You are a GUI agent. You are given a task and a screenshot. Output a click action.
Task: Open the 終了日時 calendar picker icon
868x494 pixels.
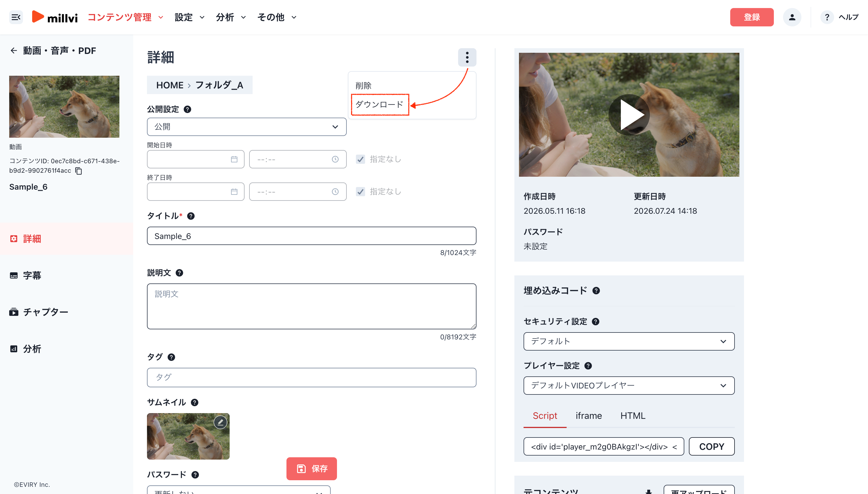coord(234,192)
